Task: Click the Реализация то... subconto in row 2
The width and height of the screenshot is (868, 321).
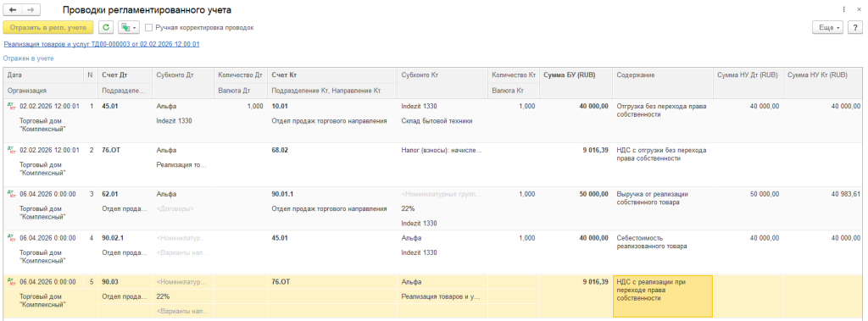Action: [181, 165]
